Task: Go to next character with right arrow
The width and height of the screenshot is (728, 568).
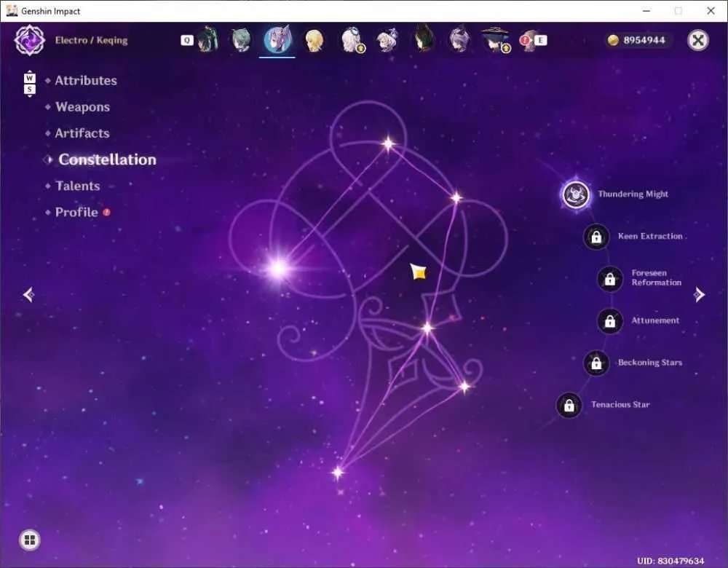Action: pos(699,294)
